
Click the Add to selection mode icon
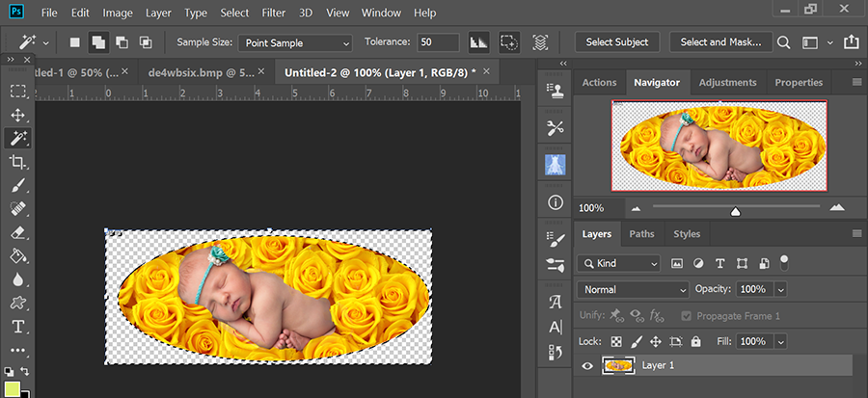click(x=98, y=42)
